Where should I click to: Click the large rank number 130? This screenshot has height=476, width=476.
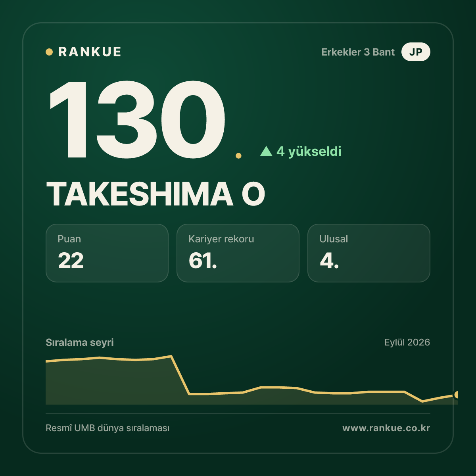pos(138,119)
